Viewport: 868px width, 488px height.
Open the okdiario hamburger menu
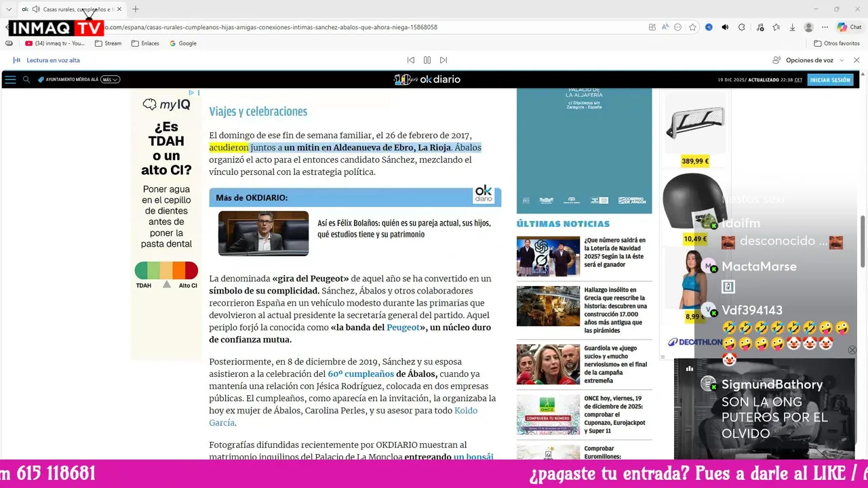pos(9,79)
